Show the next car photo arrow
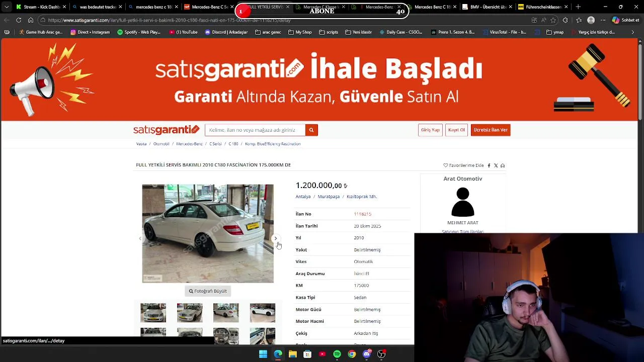This screenshot has height=362, width=644. coord(275,238)
